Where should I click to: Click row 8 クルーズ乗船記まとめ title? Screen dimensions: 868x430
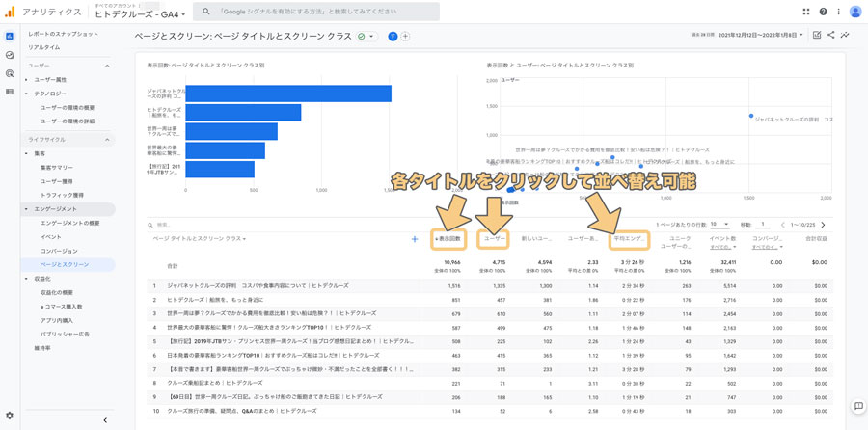(x=215, y=383)
